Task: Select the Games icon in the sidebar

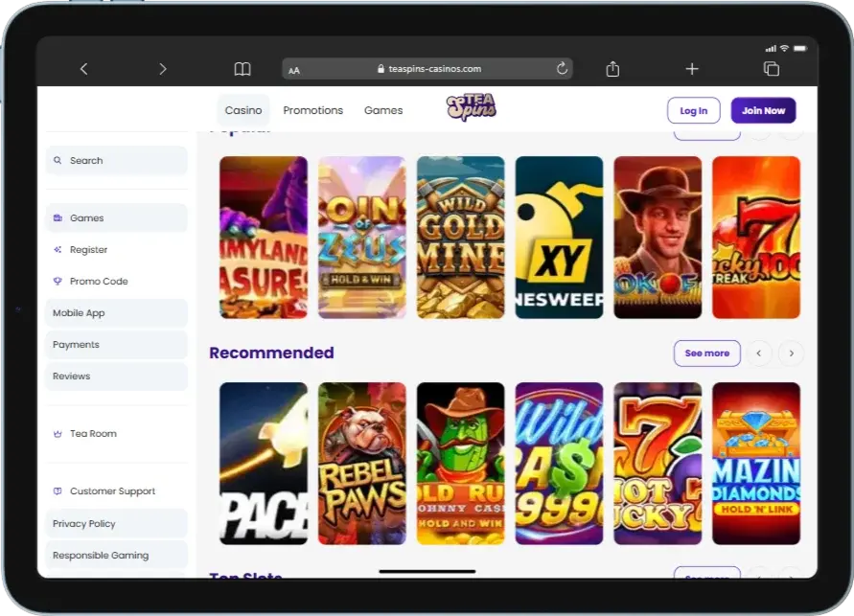Action: tap(59, 217)
